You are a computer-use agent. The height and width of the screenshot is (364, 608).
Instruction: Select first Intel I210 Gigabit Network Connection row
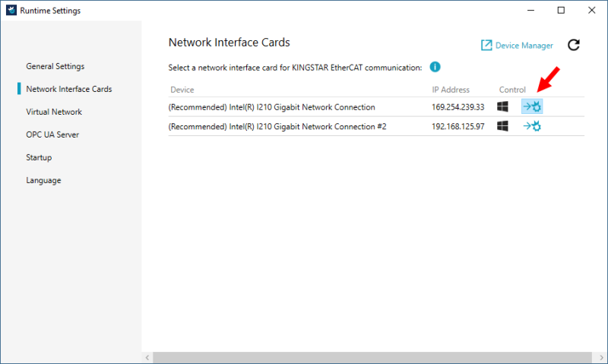[x=271, y=107]
